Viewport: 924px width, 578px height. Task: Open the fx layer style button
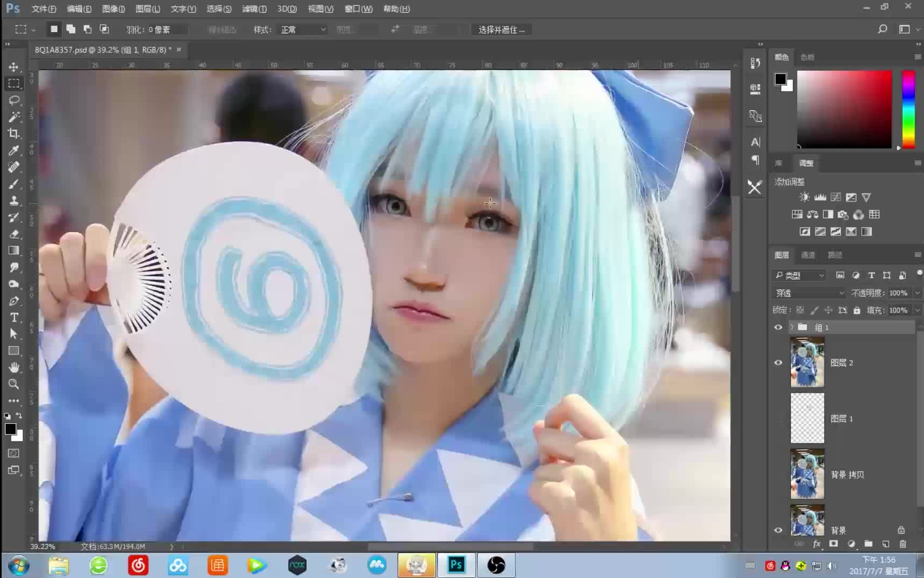click(816, 544)
